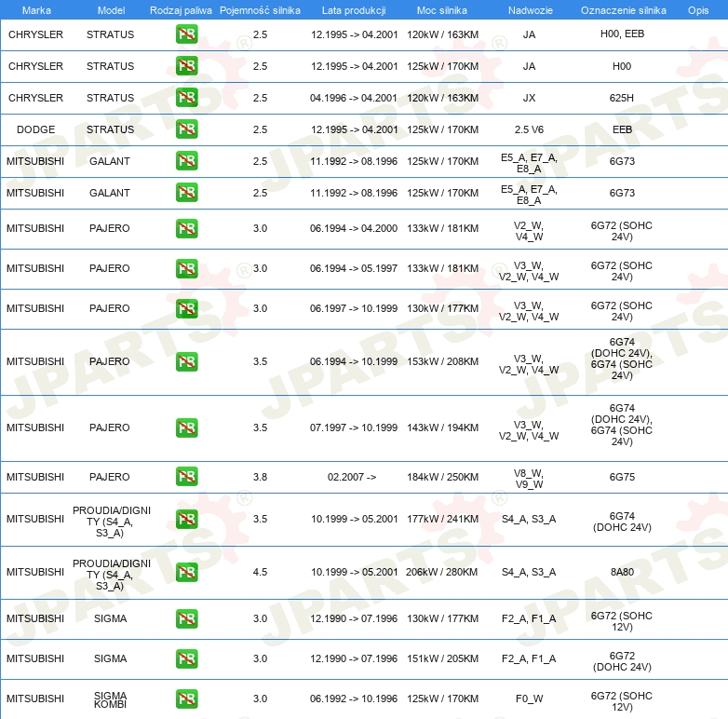Select power value 153kW / 208KM
The width and height of the screenshot is (728, 719).
click(442, 361)
